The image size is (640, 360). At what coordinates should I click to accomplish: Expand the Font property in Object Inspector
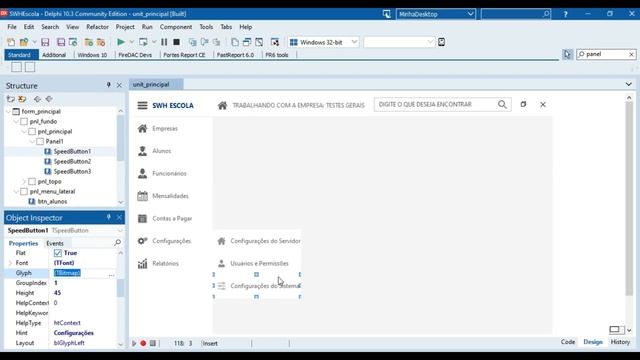(x=10, y=263)
